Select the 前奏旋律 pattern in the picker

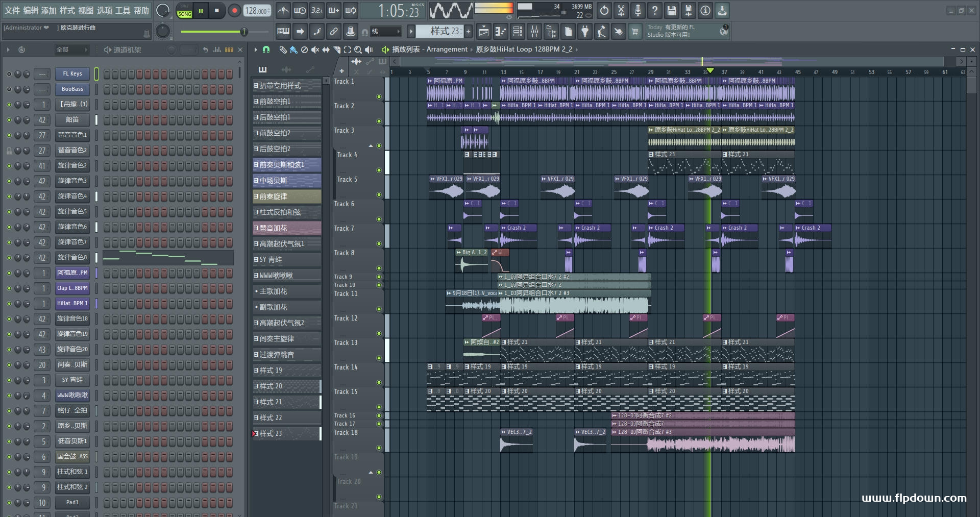tap(287, 196)
